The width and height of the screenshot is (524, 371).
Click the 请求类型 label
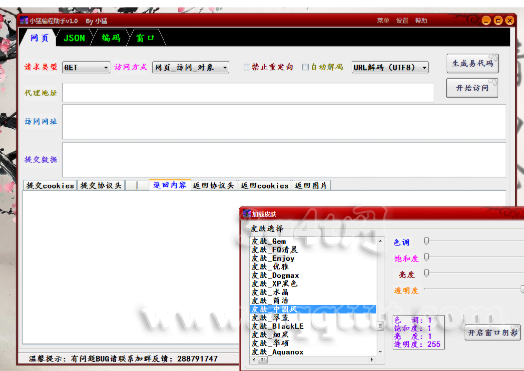point(41,67)
